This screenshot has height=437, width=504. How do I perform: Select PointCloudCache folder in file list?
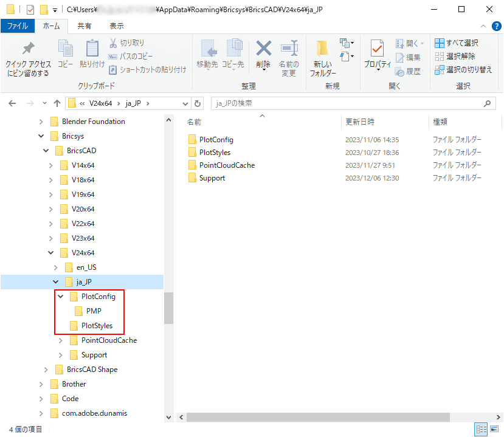pyautogui.click(x=221, y=165)
